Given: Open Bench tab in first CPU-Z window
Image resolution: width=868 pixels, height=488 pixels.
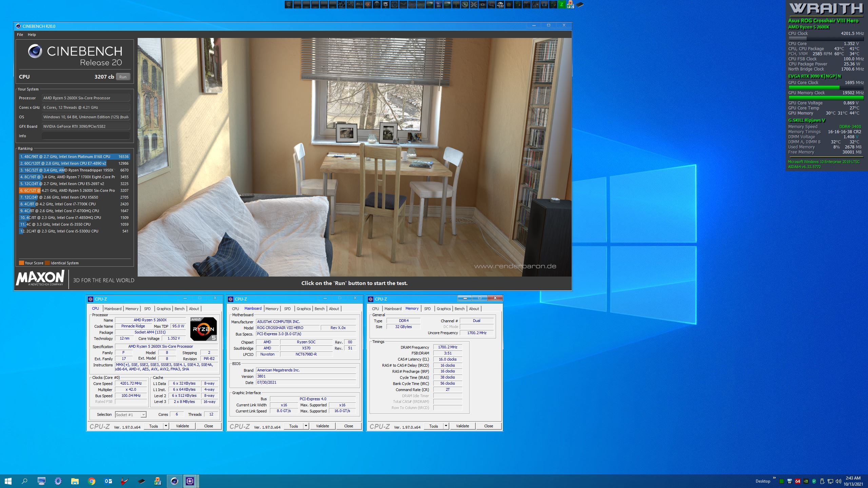Looking at the screenshot, I should click(x=179, y=309).
